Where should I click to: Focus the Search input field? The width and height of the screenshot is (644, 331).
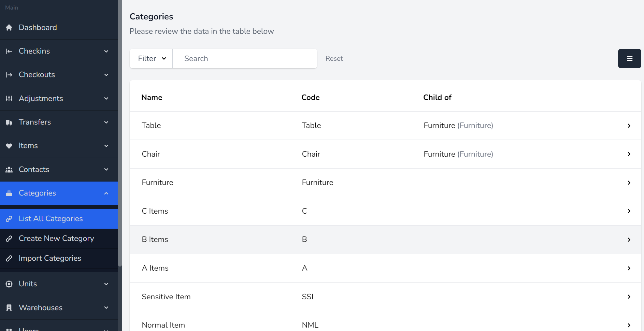245,59
